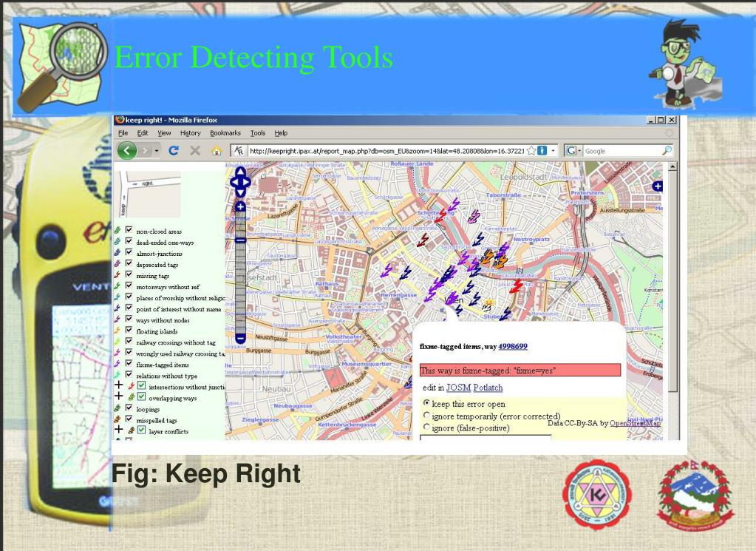Viewport: 756px width, 551px height.
Task: Zoom in with the map plus button
Action: (240, 206)
